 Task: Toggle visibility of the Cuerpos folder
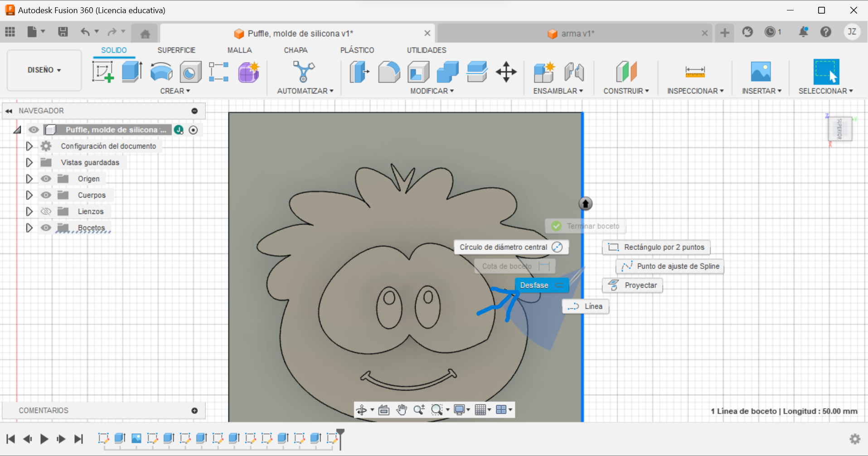click(x=46, y=195)
